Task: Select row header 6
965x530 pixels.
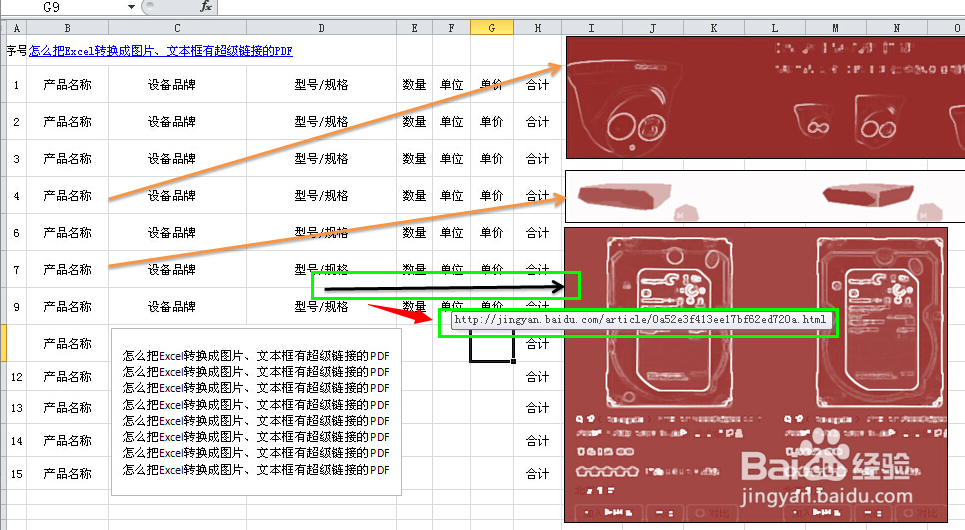Action: [x=17, y=232]
